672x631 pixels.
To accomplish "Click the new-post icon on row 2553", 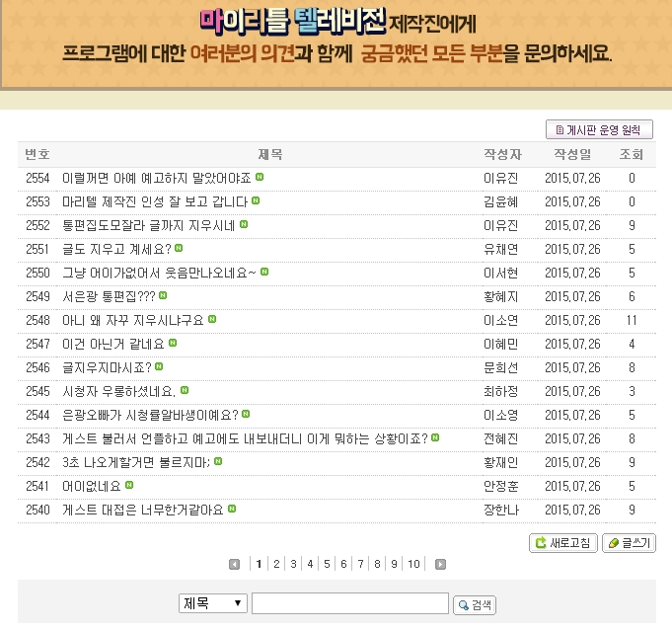I will pyautogui.click(x=256, y=200).
